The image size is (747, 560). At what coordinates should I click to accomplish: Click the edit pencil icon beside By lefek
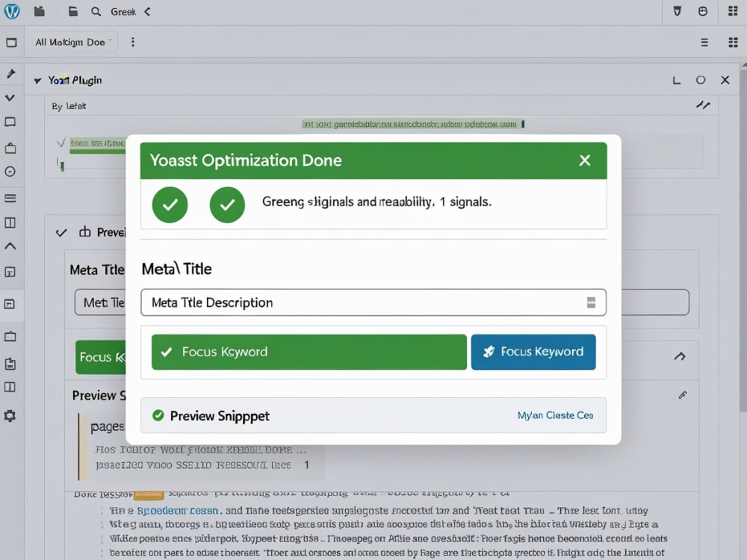point(703,105)
